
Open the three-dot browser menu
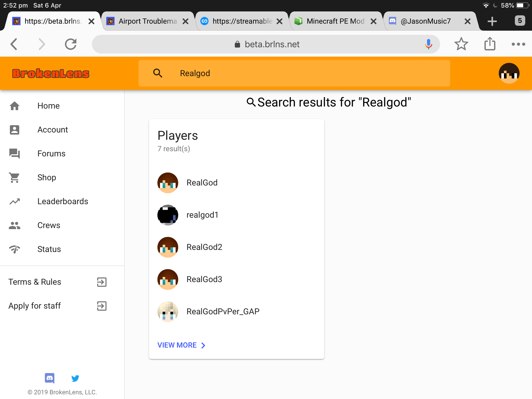coord(518,44)
